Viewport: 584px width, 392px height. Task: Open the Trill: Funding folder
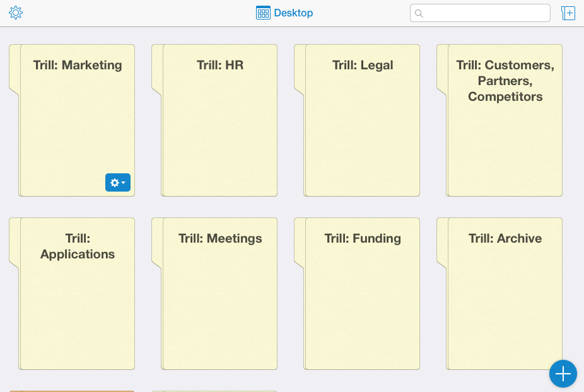point(357,294)
